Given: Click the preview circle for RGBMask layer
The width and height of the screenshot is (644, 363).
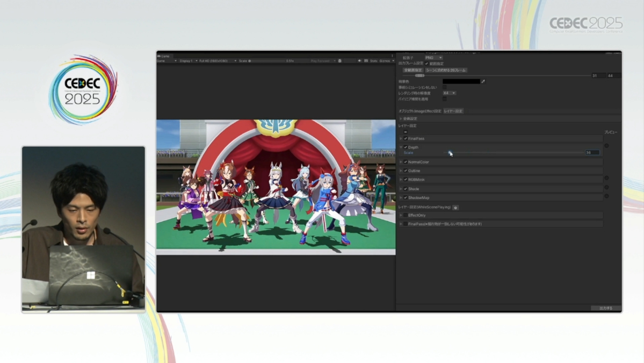Looking at the screenshot, I should point(606,178).
